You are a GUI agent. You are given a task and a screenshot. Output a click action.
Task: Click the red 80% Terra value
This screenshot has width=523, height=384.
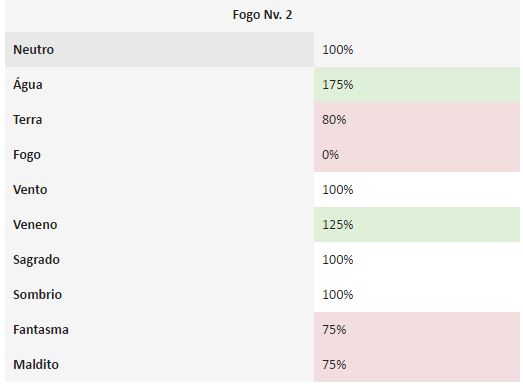click(417, 120)
